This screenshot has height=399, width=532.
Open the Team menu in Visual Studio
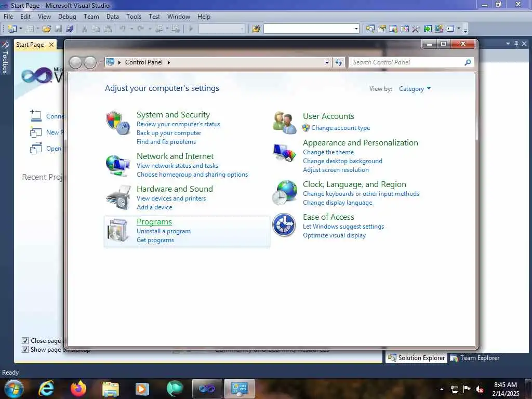pyautogui.click(x=91, y=17)
